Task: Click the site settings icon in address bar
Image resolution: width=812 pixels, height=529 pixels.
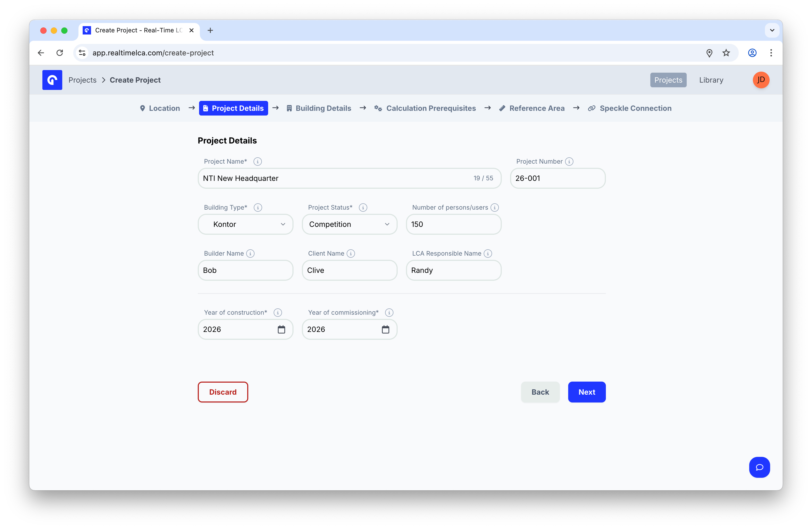Action: click(82, 53)
